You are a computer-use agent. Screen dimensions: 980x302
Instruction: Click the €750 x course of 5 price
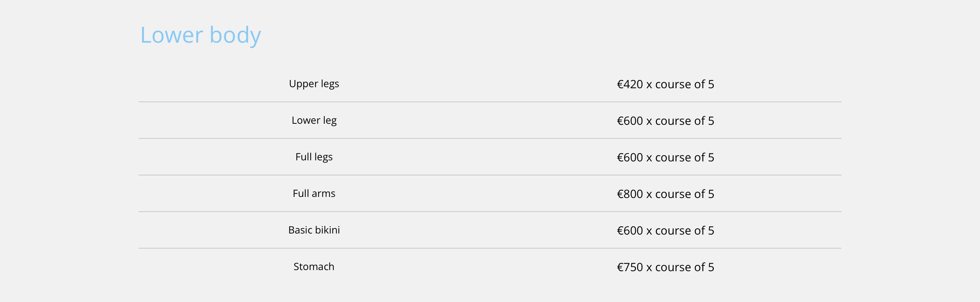click(x=665, y=266)
